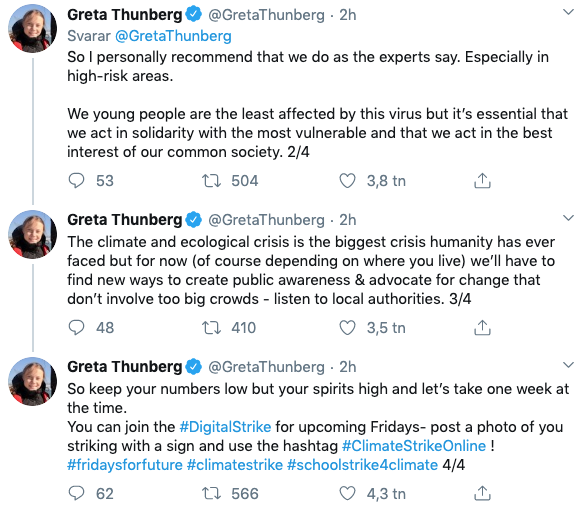This screenshot has height=510, width=580.
Task: Open the #ClimateStrikeOnline hashtag
Action: tap(414, 446)
